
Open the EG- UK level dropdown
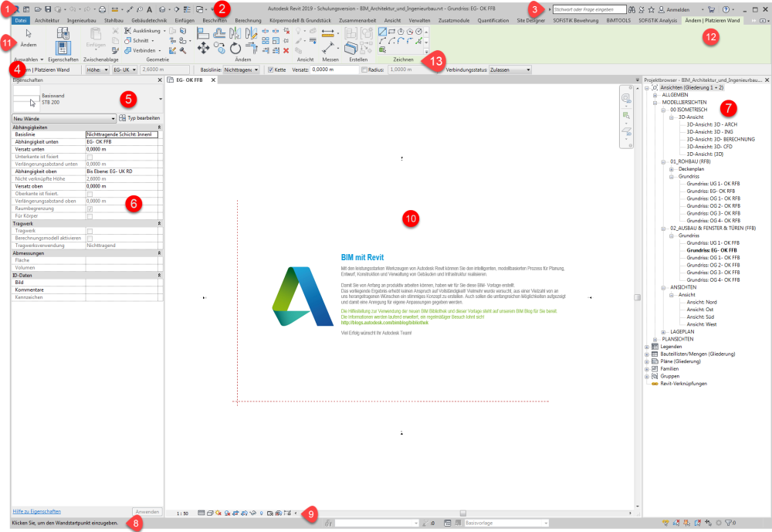click(x=125, y=70)
